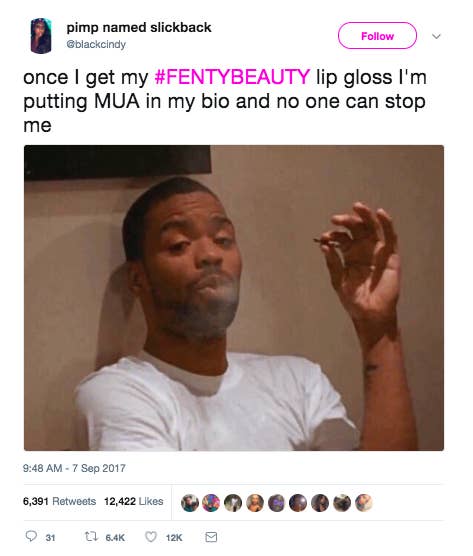
Task: Click the reply speech bubble icon
Action: [x=31, y=536]
